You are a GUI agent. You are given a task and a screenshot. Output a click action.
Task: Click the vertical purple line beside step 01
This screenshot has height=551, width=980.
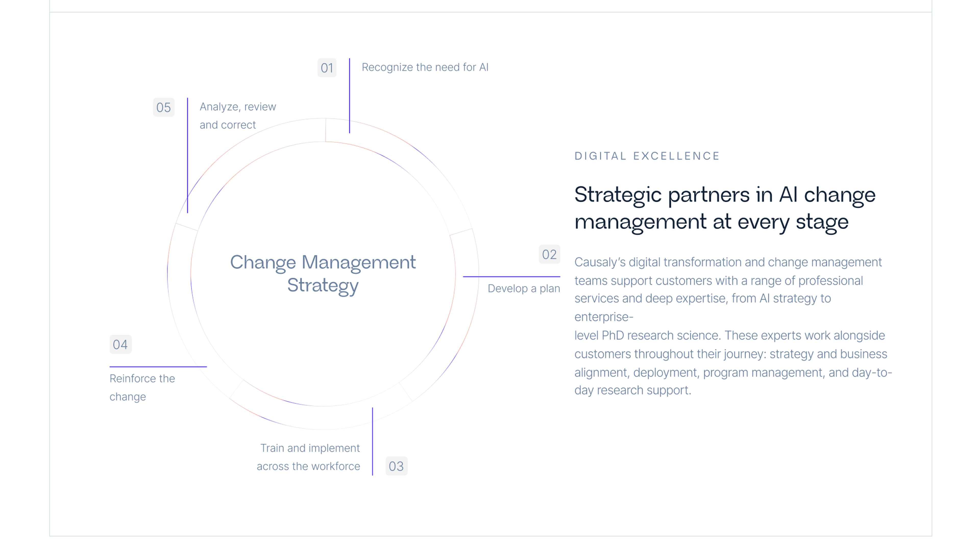pyautogui.click(x=349, y=95)
